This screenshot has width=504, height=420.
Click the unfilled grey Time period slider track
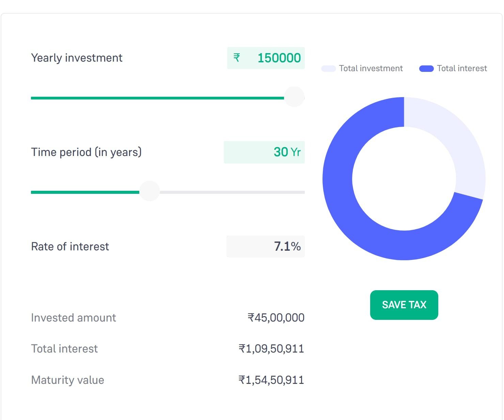[x=232, y=192]
